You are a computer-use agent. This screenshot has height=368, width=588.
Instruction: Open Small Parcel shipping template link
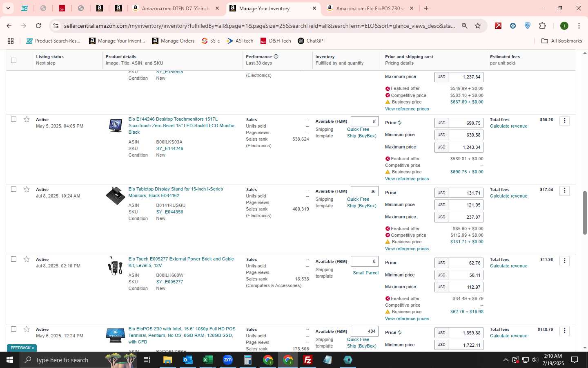pos(365,273)
